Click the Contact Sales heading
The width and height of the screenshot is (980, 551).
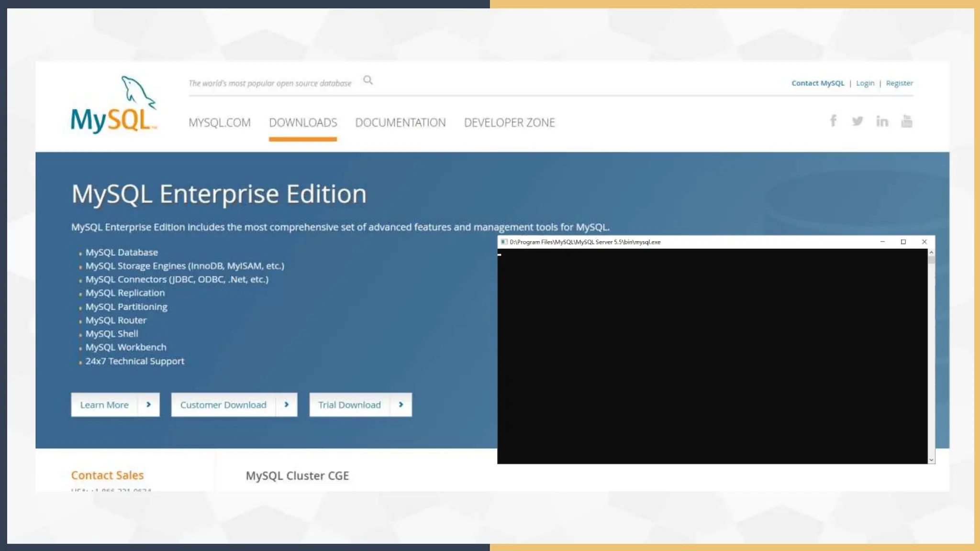[x=107, y=475]
